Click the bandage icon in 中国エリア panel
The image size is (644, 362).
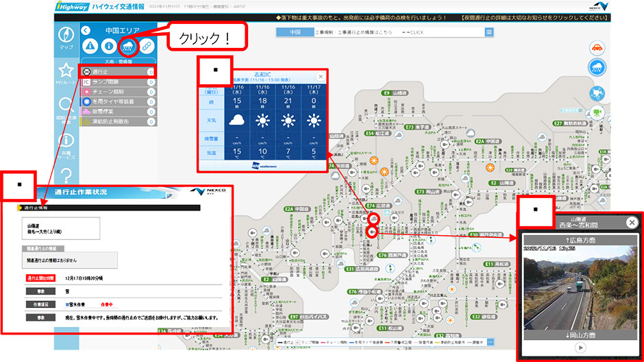[x=147, y=47]
